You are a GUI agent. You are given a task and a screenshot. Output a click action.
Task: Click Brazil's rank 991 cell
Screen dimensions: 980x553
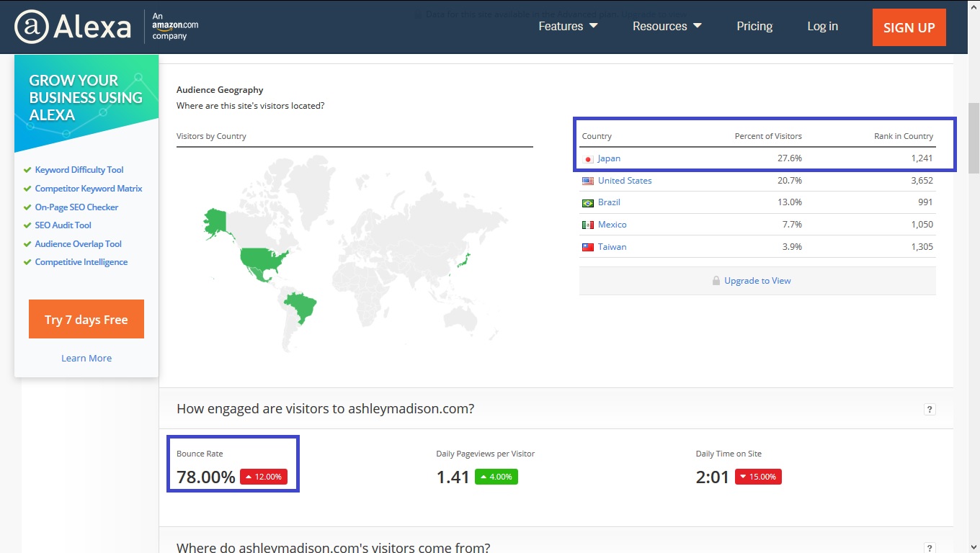(925, 202)
